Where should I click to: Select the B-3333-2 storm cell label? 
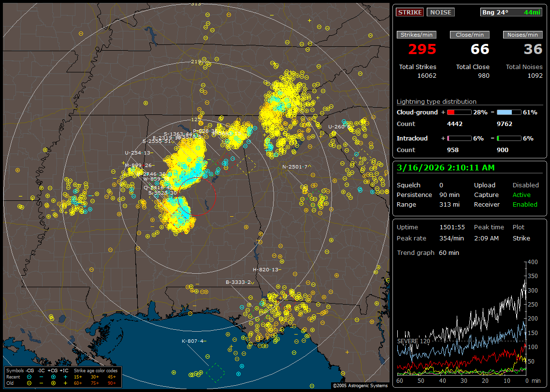238,282
